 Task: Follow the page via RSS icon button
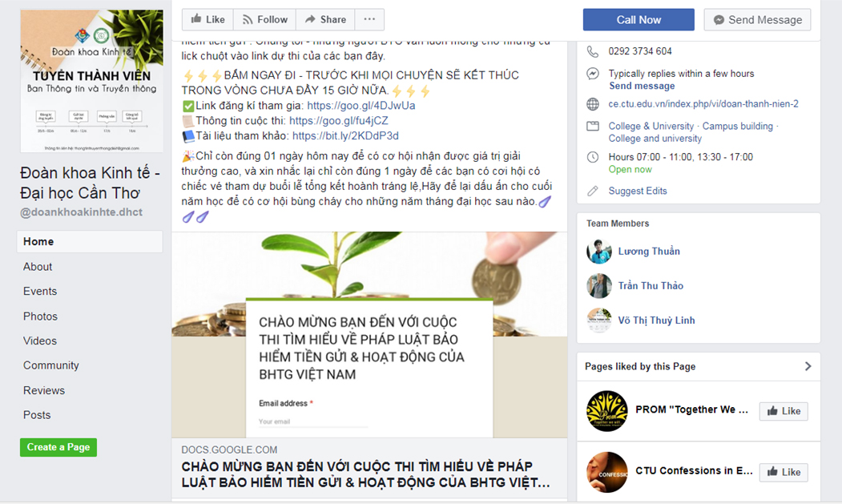coord(264,19)
